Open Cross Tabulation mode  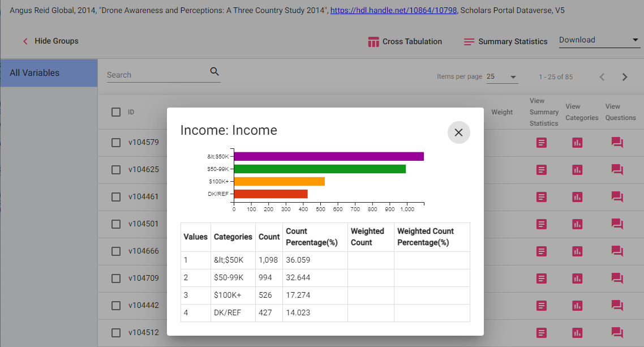click(x=405, y=41)
